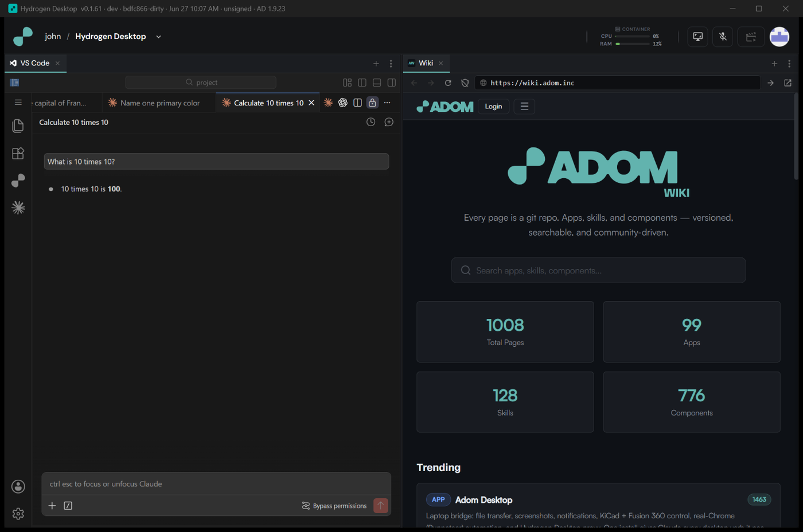The image size is (803, 532).
Task: Start a new chat with plus bubble icon
Action: point(389,122)
